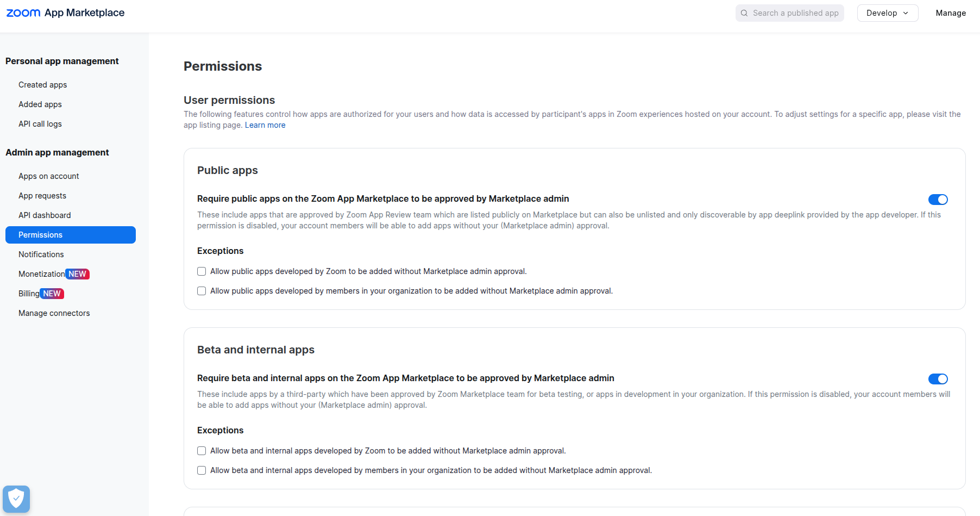Click the search magnifier icon
This screenshot has width=980, height=516.
click(x=744, y=13)
